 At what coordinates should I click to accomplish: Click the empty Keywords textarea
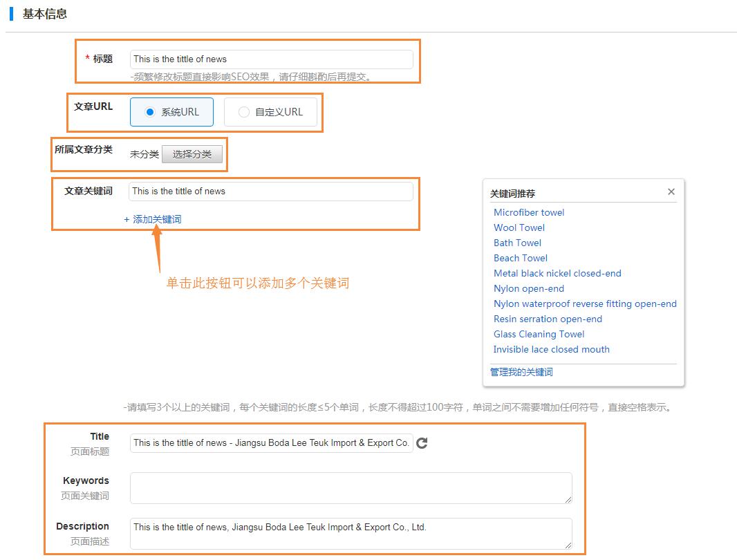(351, 488)
